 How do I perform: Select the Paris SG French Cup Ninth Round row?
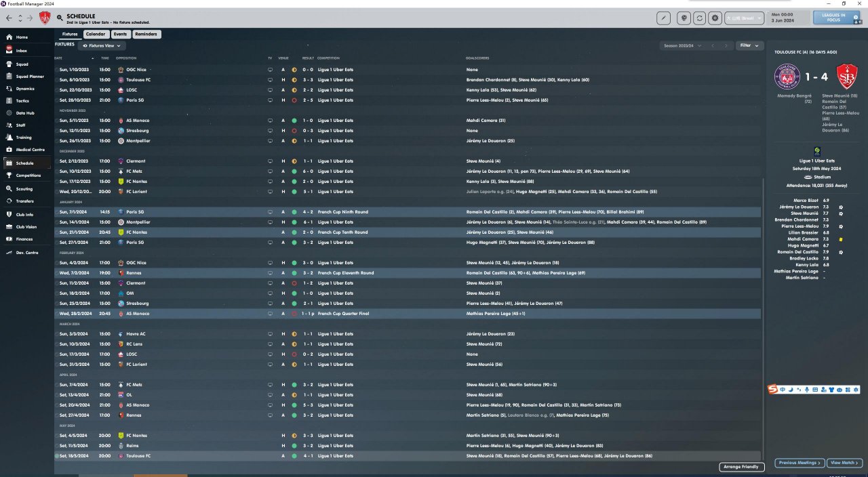pyautogui.click(x=408, y=212)
